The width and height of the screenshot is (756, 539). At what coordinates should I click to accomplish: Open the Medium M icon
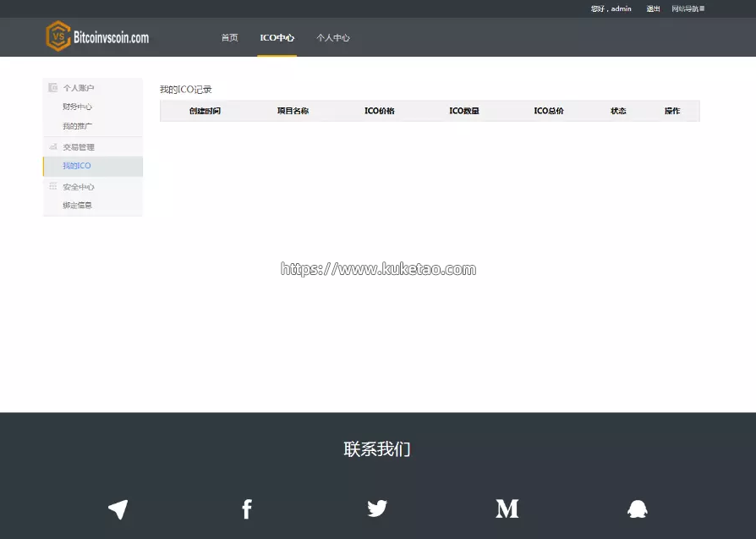(507, 509)
